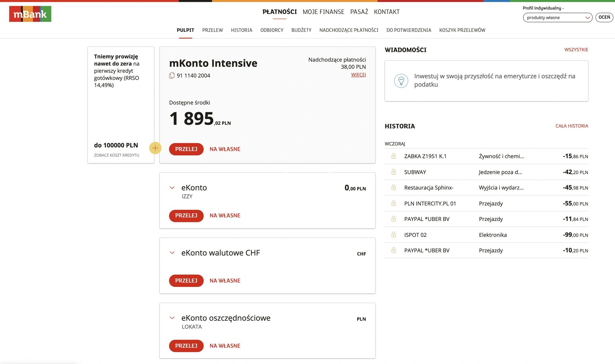
Task: Expand the eKonto walutowe CHF account
Action: (172, 253)
